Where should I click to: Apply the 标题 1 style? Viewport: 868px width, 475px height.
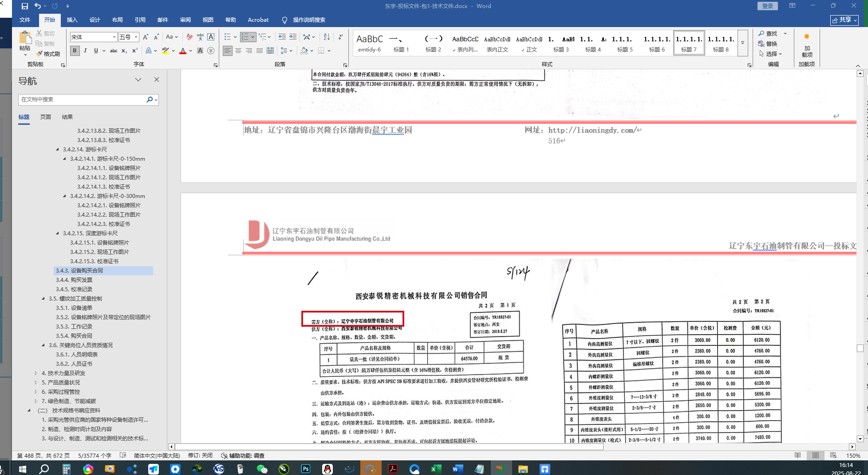401,43
